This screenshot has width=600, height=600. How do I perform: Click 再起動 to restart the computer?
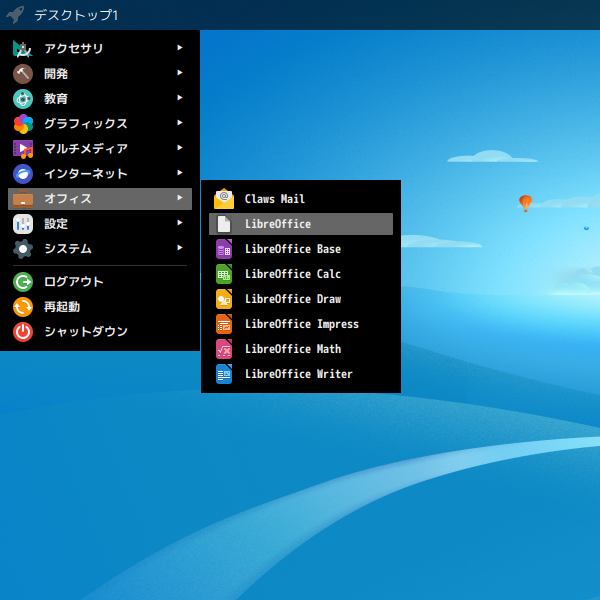(61, 307)
